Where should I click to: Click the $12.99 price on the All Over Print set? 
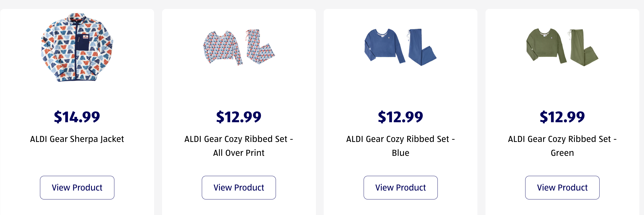(239, 117)
